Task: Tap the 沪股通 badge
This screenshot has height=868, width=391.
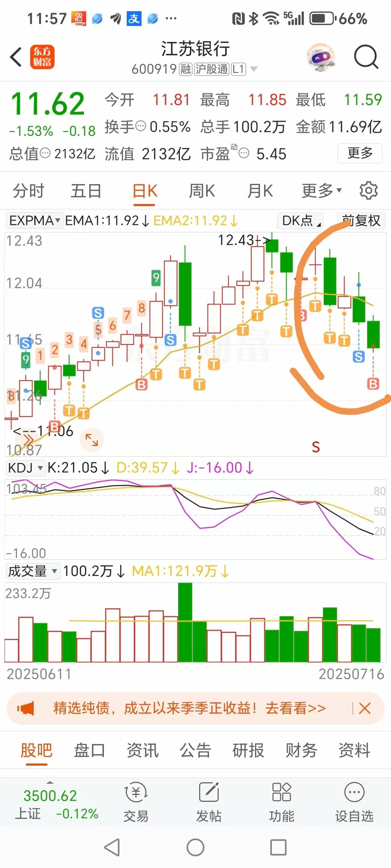Action: click(212, 69)
